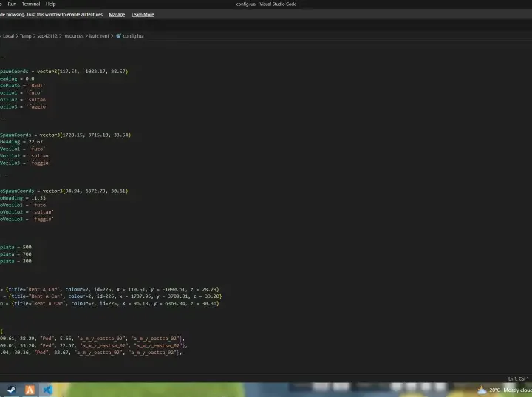Screen dimensions: 532x397
Task: Select the resources breadcrumb folder
Action: point(73,36)
